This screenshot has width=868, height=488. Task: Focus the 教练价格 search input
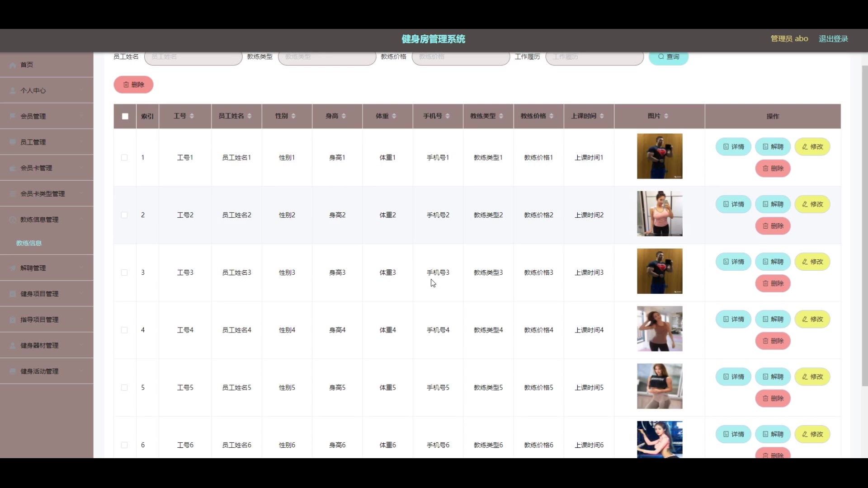click(x=461, y=57)
